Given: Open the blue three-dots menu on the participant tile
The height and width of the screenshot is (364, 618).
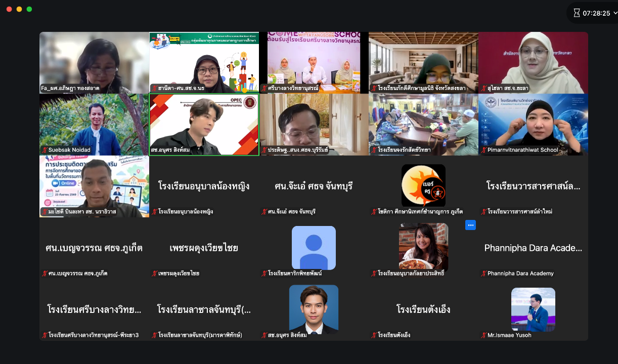Looking at the screenshot, I should coord(470,225).
